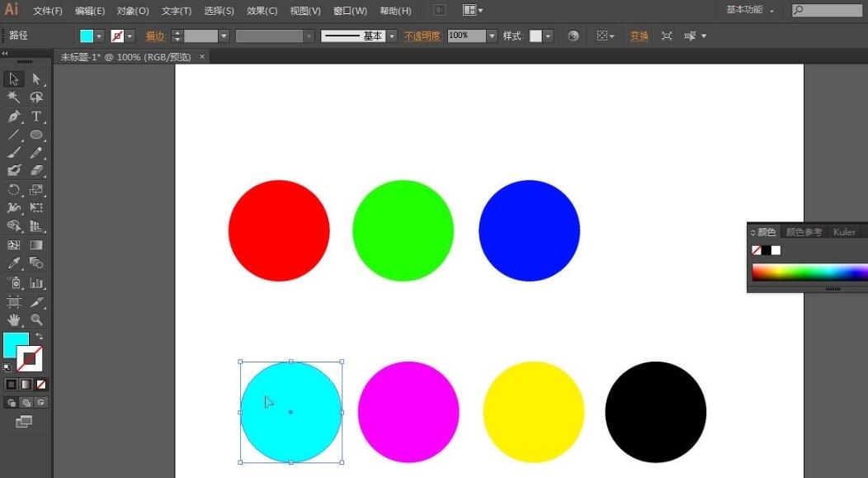This screenshot has width=868, height=478.
Task: Select the Direct Selection tool
Action: pos(36,79)
